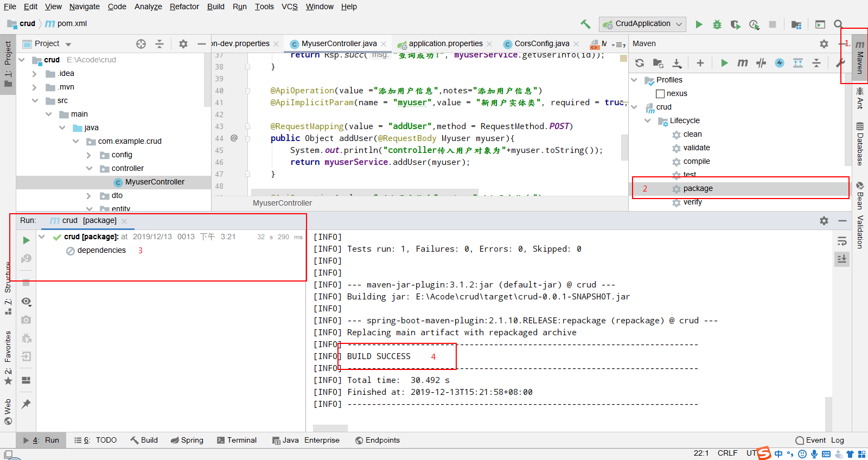Check the nexus profile checkbox

click(x=660, y=93)
